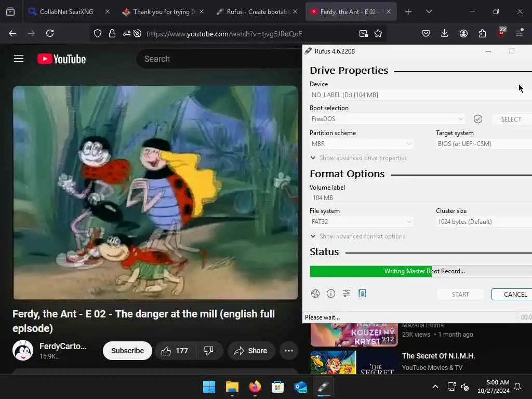Open a new Firefox tab

point(408,12)
